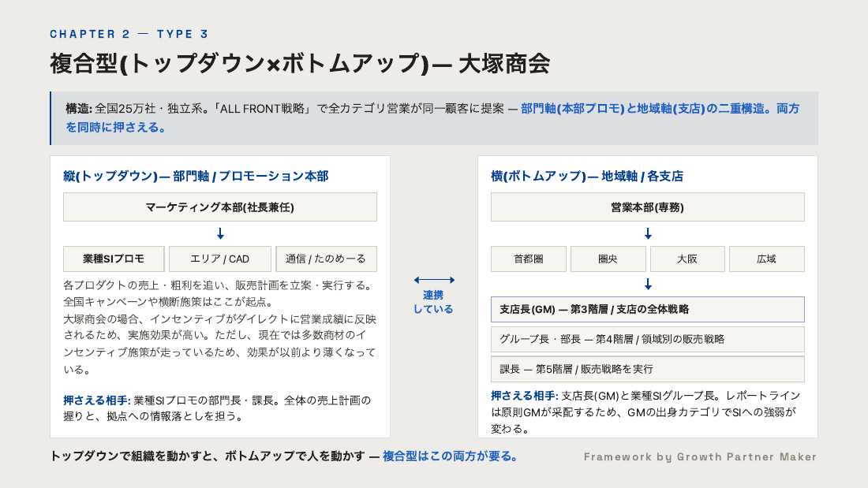Image resolution: width=868 pixels, height=488 pixels.
Task: Select the 広域 region box
Action: pos(767,259)
